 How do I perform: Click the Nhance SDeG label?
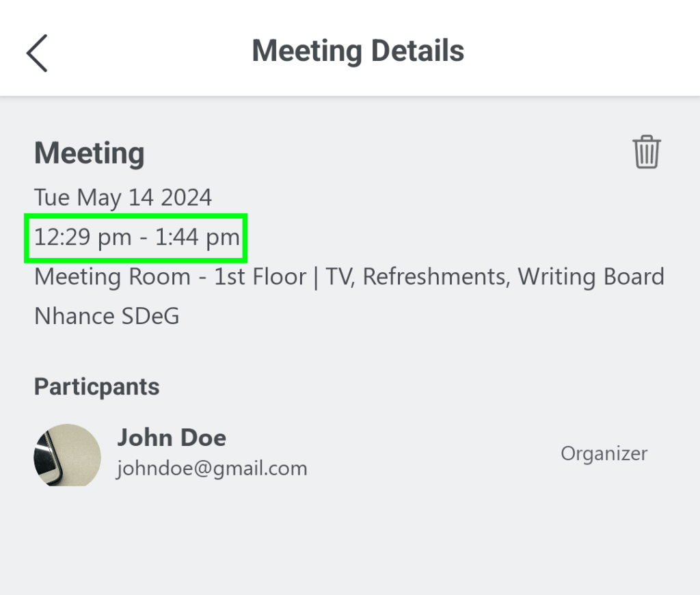107,316
